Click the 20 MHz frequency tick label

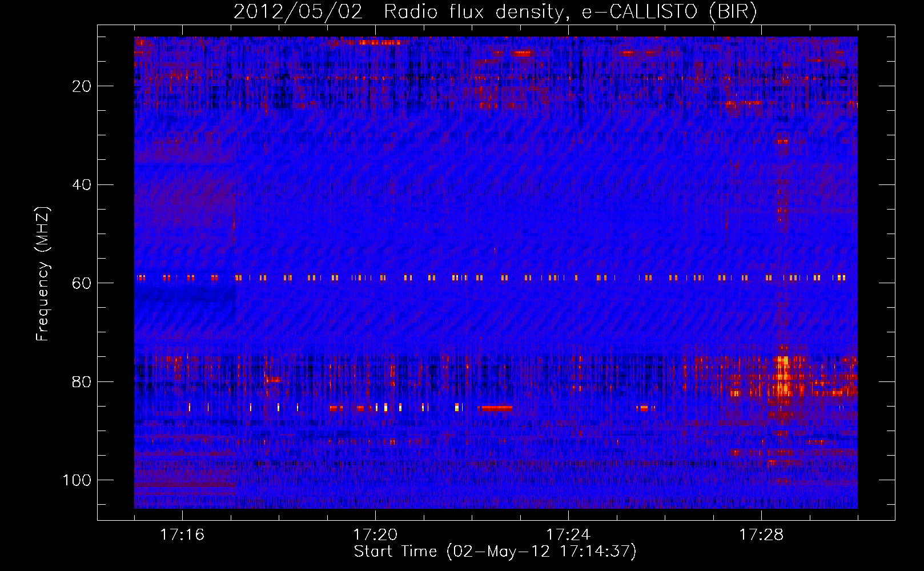point(82,86)
